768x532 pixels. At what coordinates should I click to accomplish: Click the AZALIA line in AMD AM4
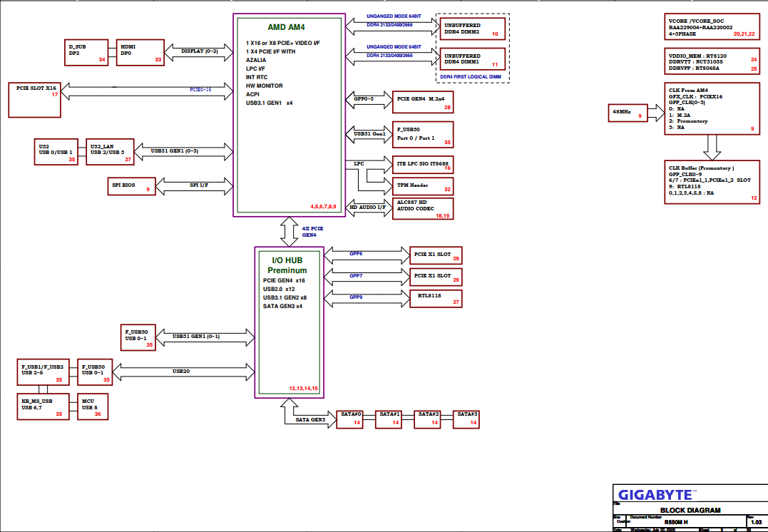tap(256, 60)
